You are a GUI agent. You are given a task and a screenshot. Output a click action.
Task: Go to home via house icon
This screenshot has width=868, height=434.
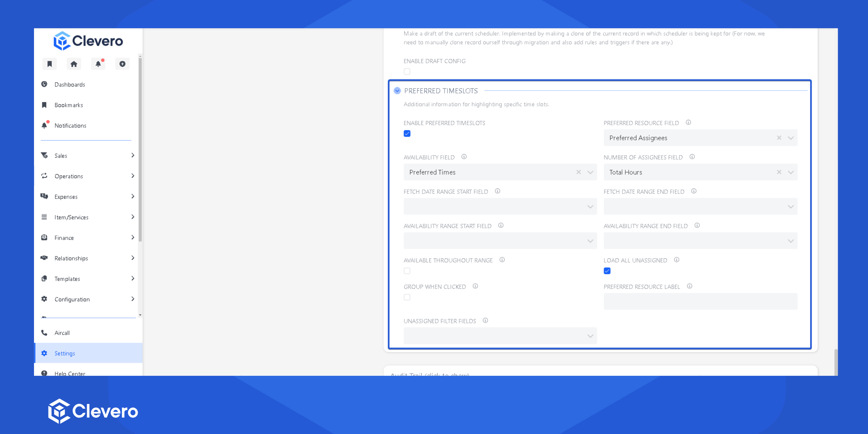tap(74, 64)
